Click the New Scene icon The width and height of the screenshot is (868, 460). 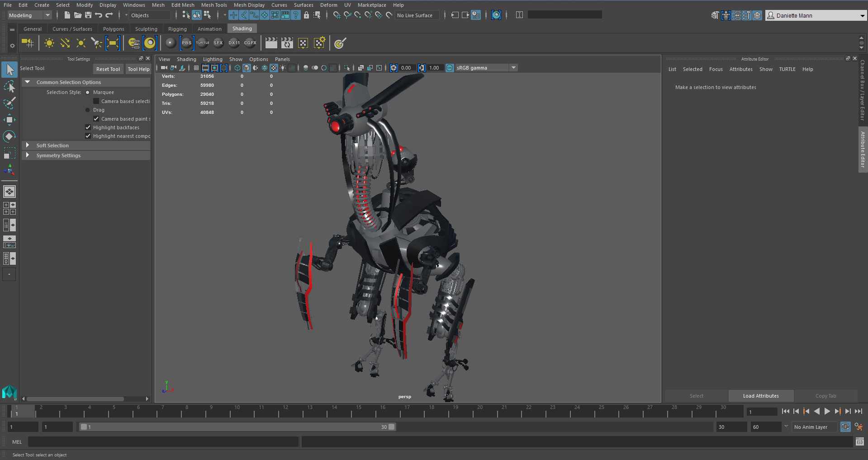pyautogui.click(x=67, y=15)
